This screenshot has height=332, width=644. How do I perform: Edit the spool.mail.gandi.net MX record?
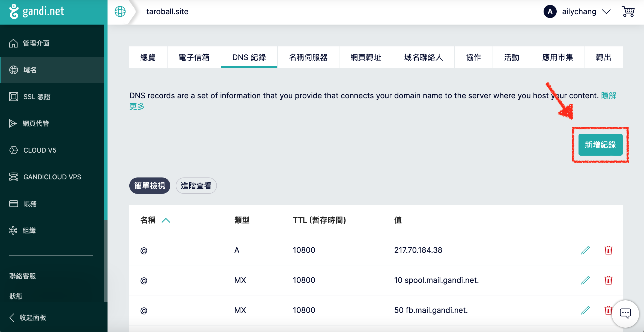click(x=585, y=280)
